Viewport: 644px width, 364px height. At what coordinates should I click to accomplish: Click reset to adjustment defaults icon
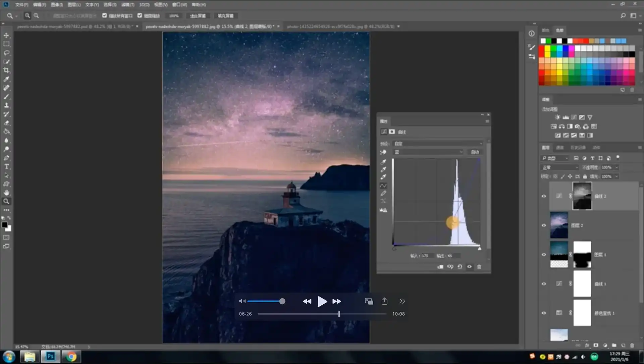[460, 267]
